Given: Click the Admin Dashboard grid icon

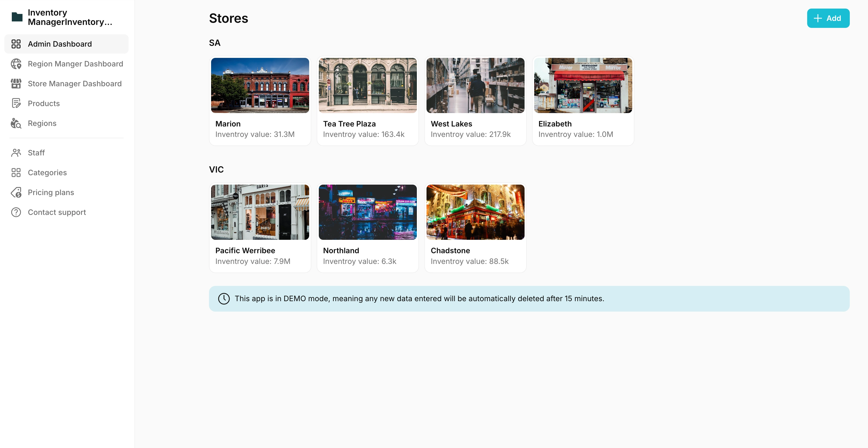Looking at the screenshot, I should coord(16,44).
